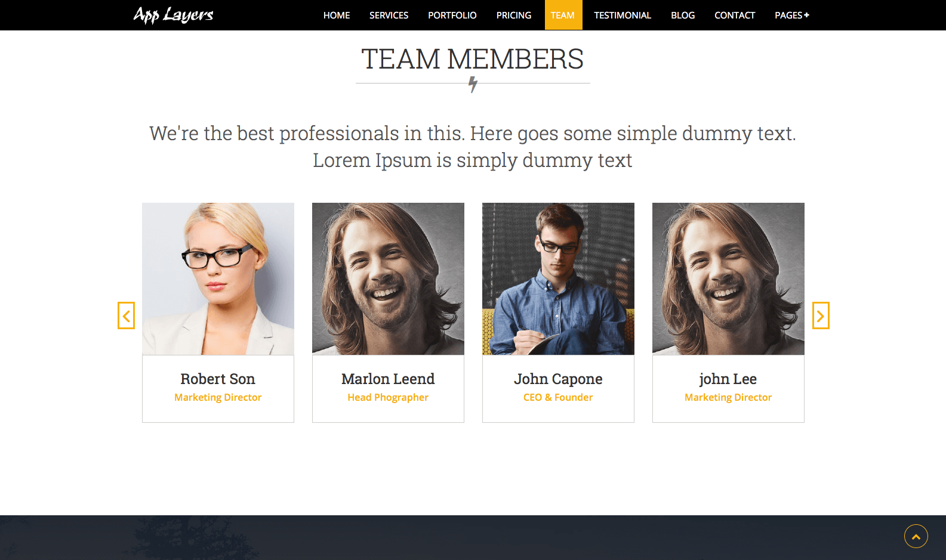Click Marlon Leend's photo

tap(388, 279)
